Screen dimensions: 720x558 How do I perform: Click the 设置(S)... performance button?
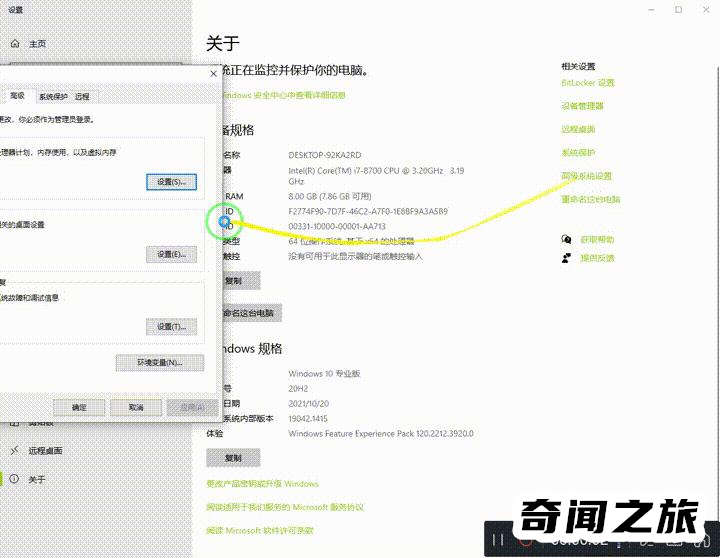point(171,182)
